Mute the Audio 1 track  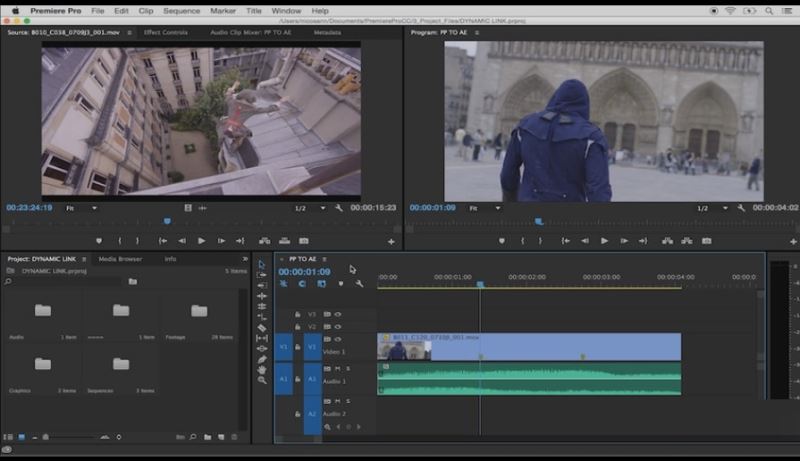(337, 368)
